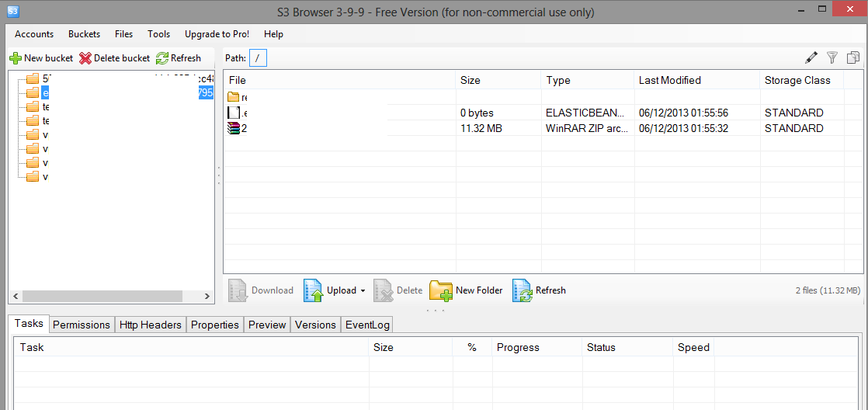Click bucket tree scrollbar right arrow

pyautogui.click(x=207, y=297)
